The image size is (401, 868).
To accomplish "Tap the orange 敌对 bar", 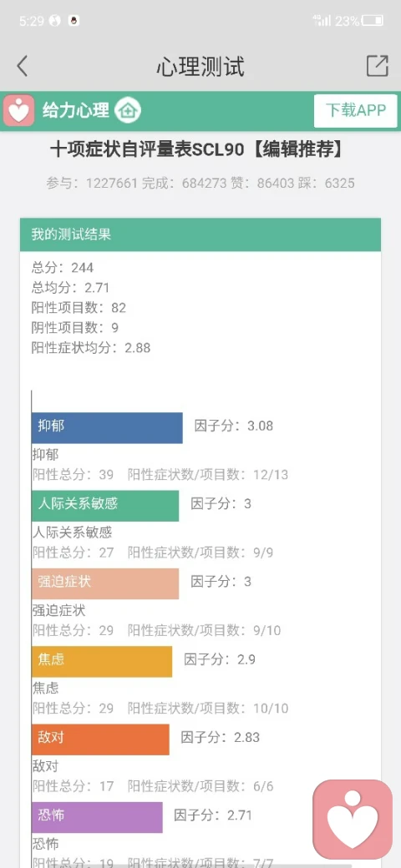I will coord(100,739).
